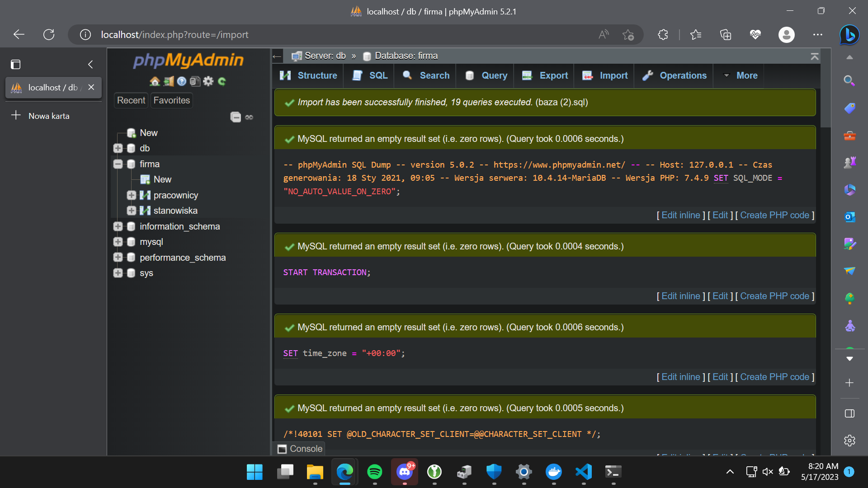Hide the navigation panel arrow
This screenshot has width=868, height=488.
pos(277,56)
